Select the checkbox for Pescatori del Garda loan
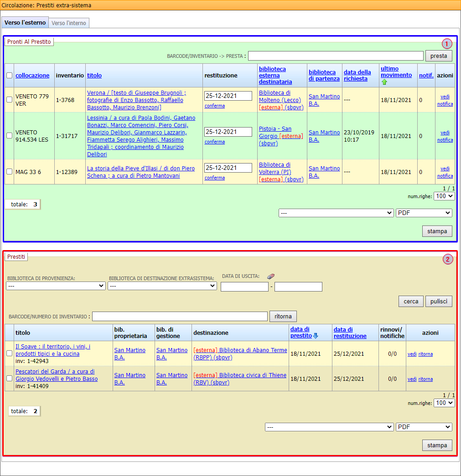This screenshot has width=461, height=476. (10, 379)
